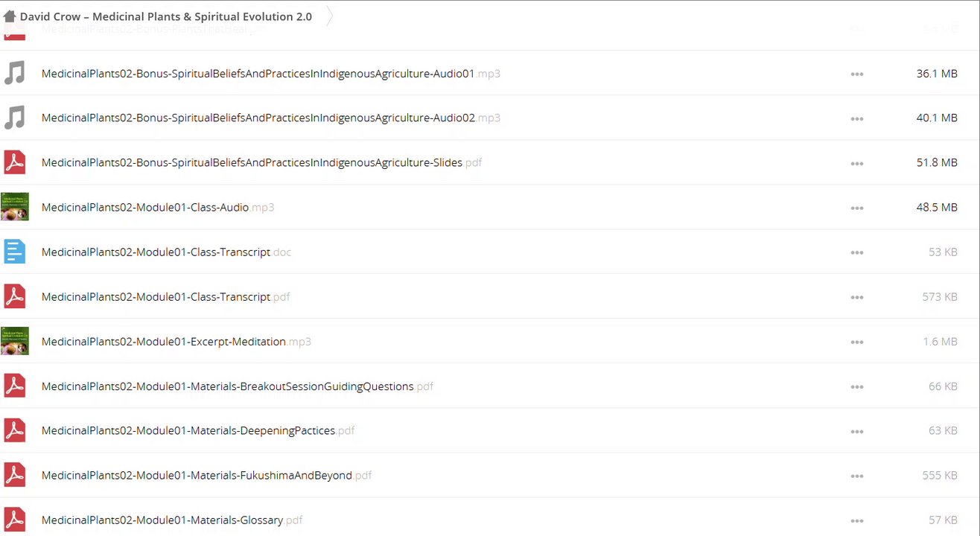Select the Module01-Class-Transcript.doc file name
Screen dimensions: 980x536
pyautogui.click(x=166, y=252)
